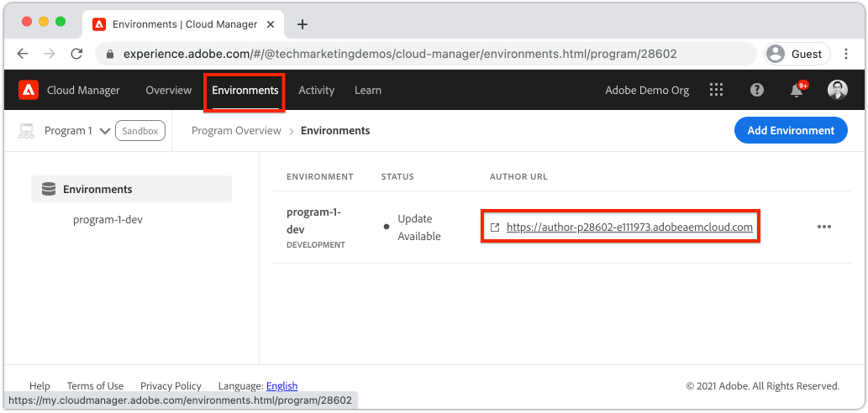Image resolution: width=868 pixels, height=413 pixels.
Task: Click the address bar URL field
Action: click(426, 55)
